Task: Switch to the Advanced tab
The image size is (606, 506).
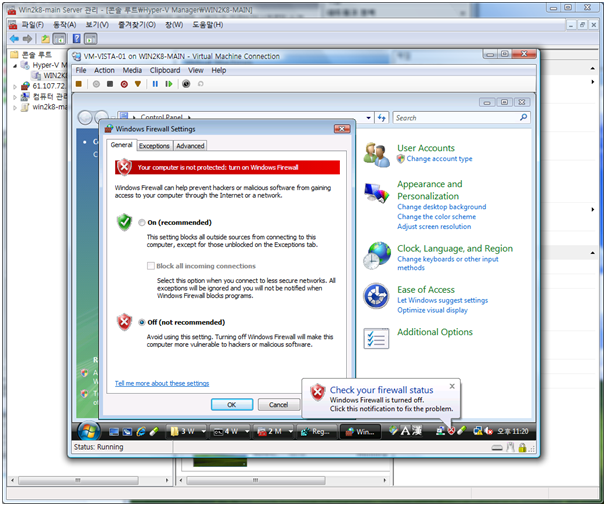Action: tap(190, 146)
